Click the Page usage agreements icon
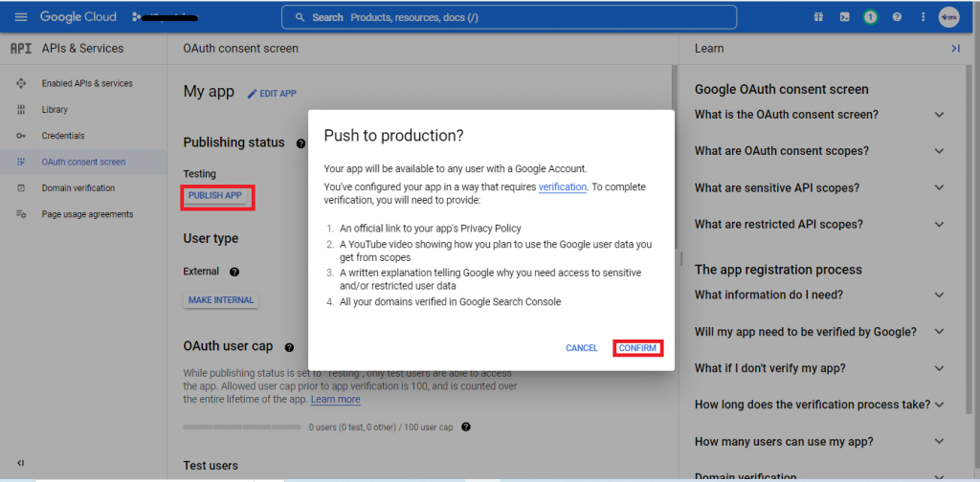Image resolution: width=980 pixels, height=482 pixels. [x=21, y=214]
